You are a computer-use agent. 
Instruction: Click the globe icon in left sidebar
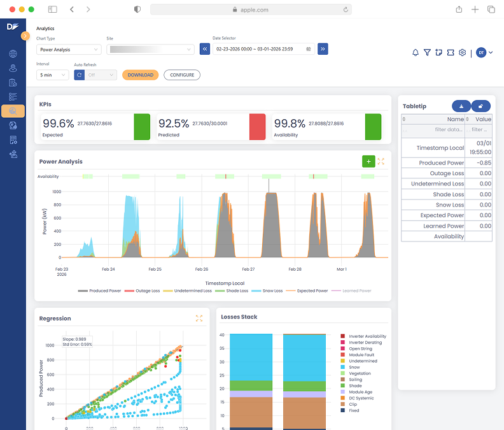tap(13, 54)
